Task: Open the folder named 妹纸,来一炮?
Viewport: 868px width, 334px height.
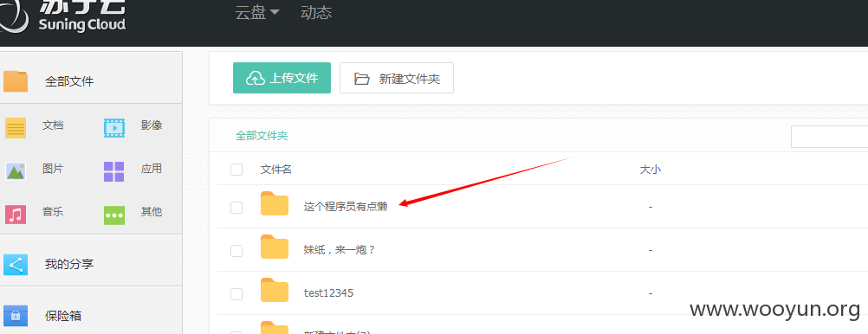Action: point(340,249)
